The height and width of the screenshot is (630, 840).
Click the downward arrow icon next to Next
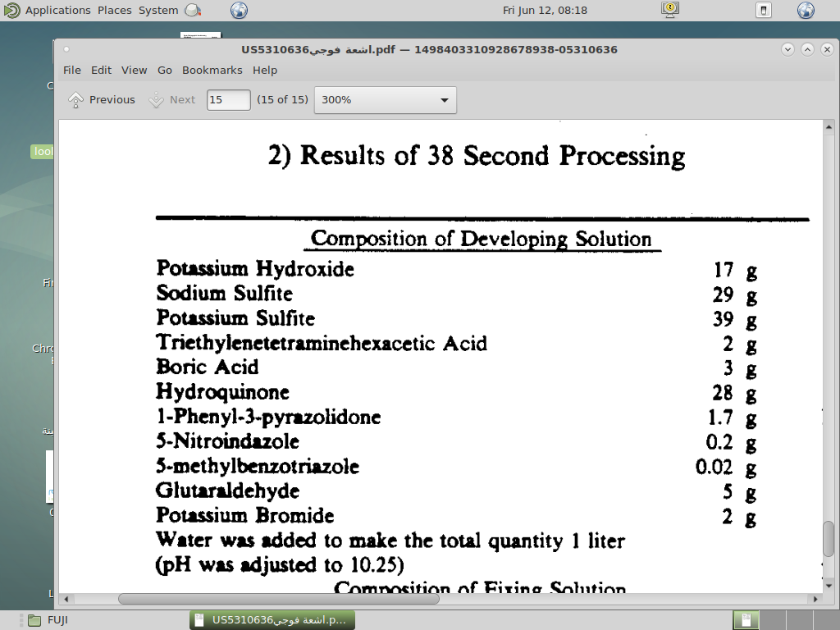(x=157, y=99)
